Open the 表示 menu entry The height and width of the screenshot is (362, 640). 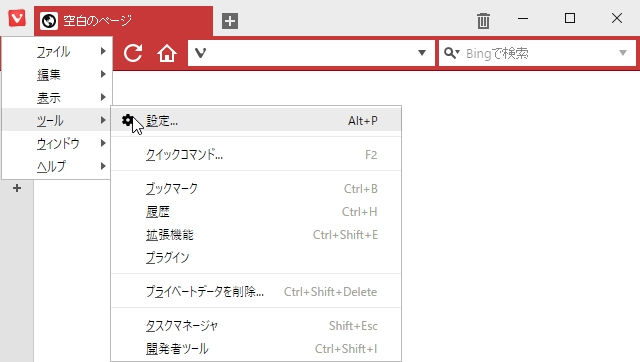[x=57, y=97]
